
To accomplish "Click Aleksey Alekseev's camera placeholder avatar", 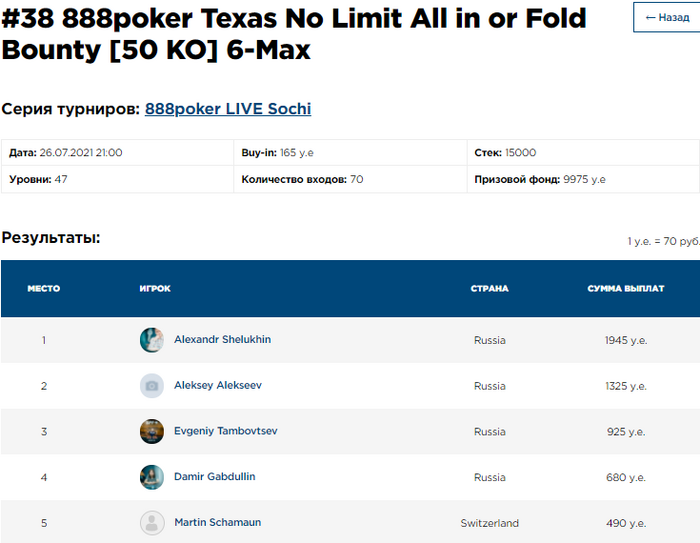I will 152,386.
